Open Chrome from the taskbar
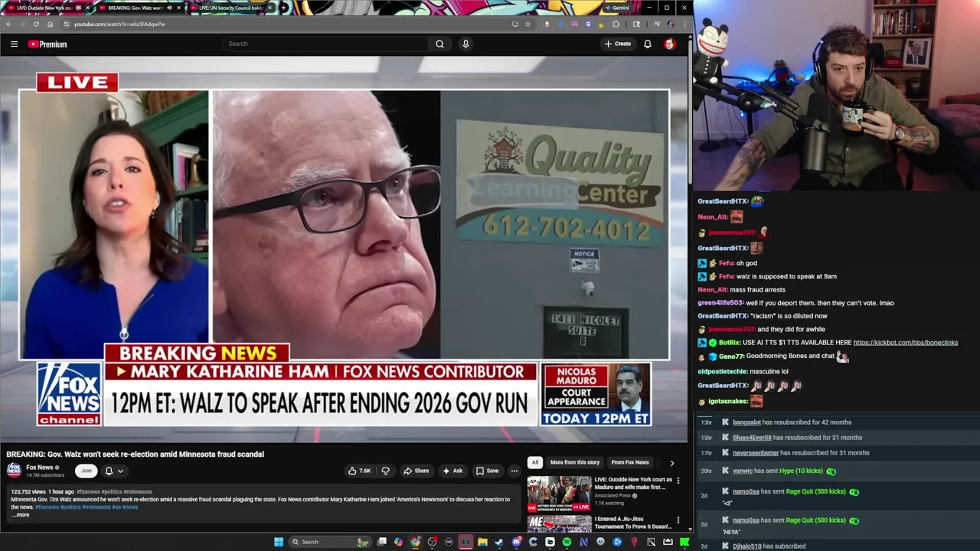Image resolution: width=980 pixels, height=551 pixels. click(x=415, y=542)
